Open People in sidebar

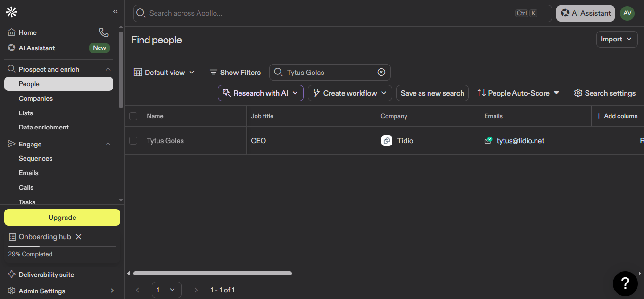[58, 84]
